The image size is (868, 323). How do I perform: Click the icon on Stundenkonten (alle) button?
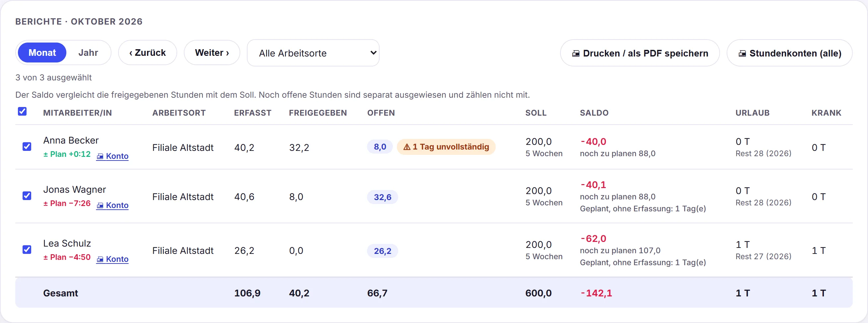[x=742, y=53]
